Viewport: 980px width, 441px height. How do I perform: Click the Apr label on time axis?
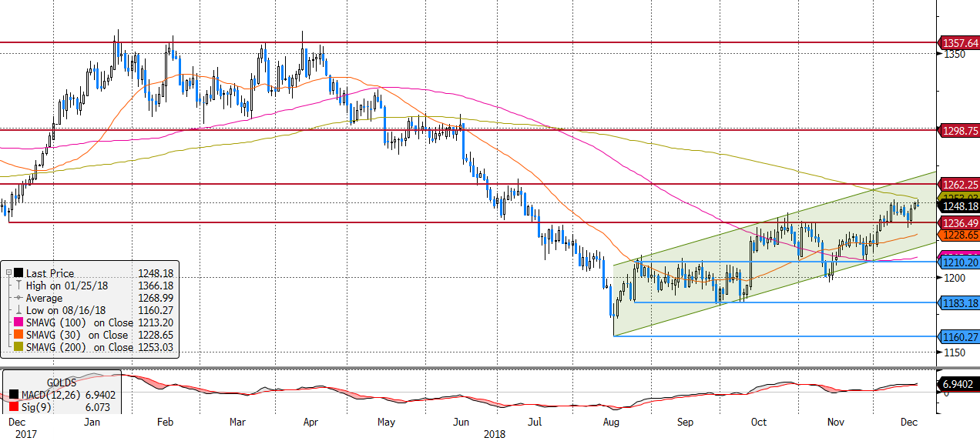[310, 422]
